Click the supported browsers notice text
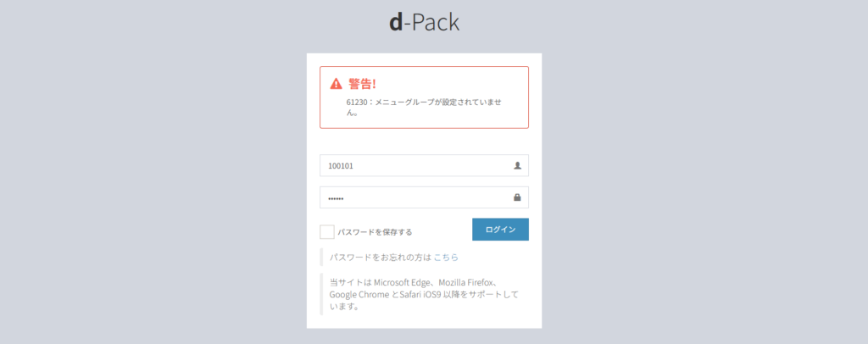 tap(424, 294)
